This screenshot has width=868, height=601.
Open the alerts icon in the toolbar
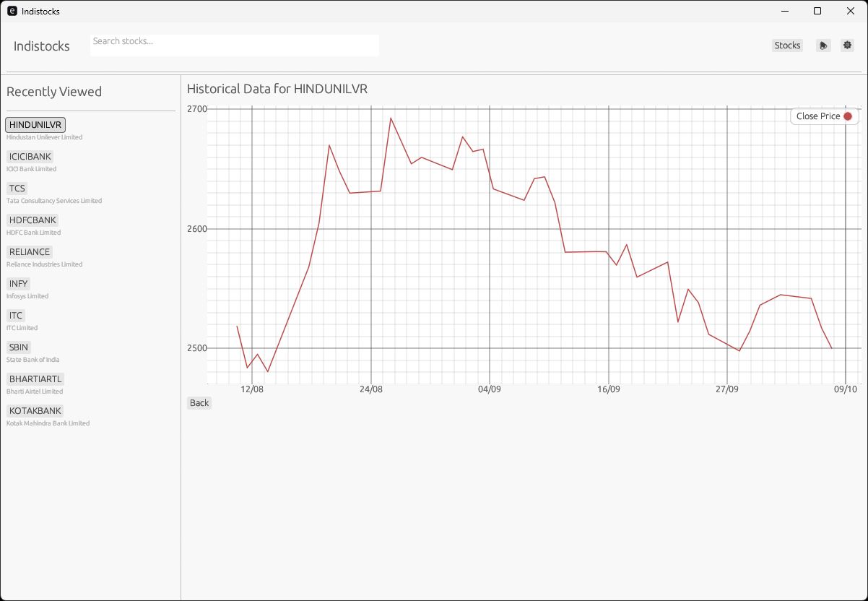823,45
